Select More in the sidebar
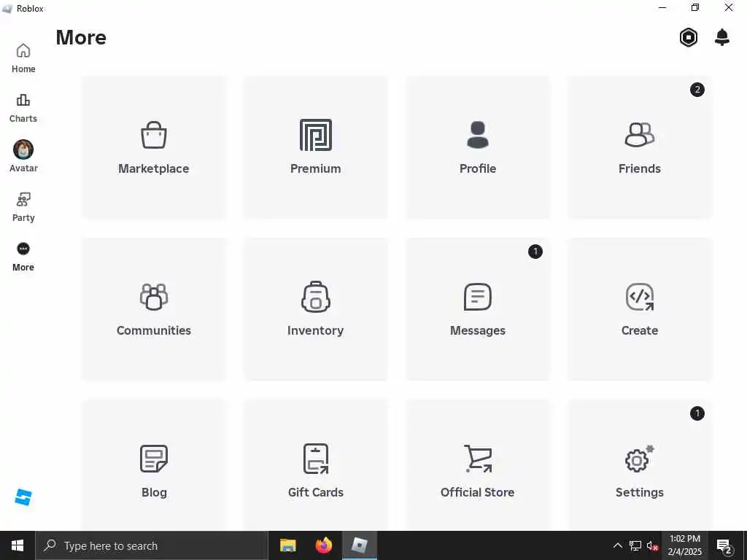747x560 pixels. (x=23, y=257)
